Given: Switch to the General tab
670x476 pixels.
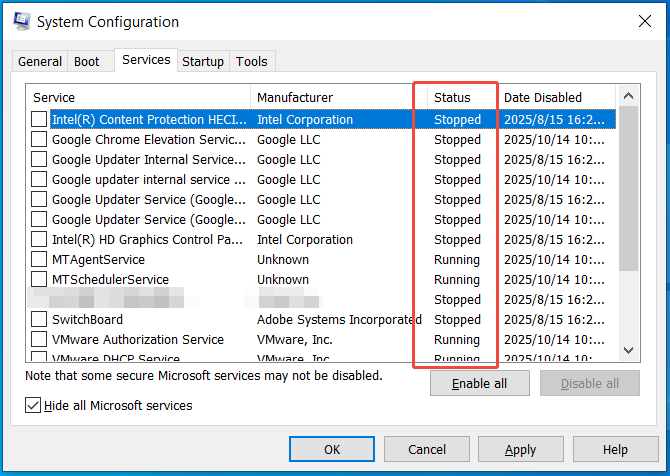Looking at the screenshot, I should click(40, 62).
